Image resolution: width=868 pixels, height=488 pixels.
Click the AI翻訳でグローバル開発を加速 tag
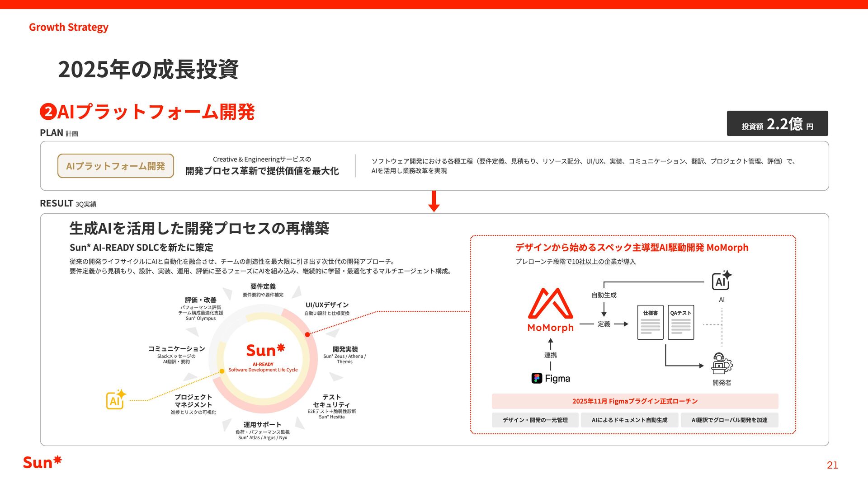pos(729,420)
